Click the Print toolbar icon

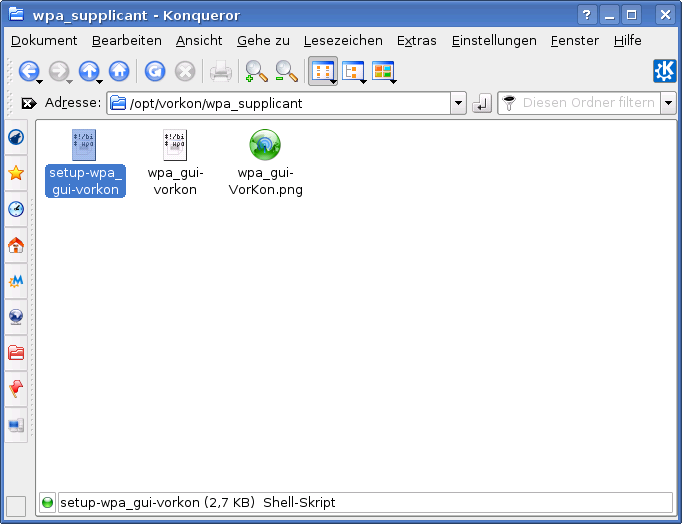(221, 71)
